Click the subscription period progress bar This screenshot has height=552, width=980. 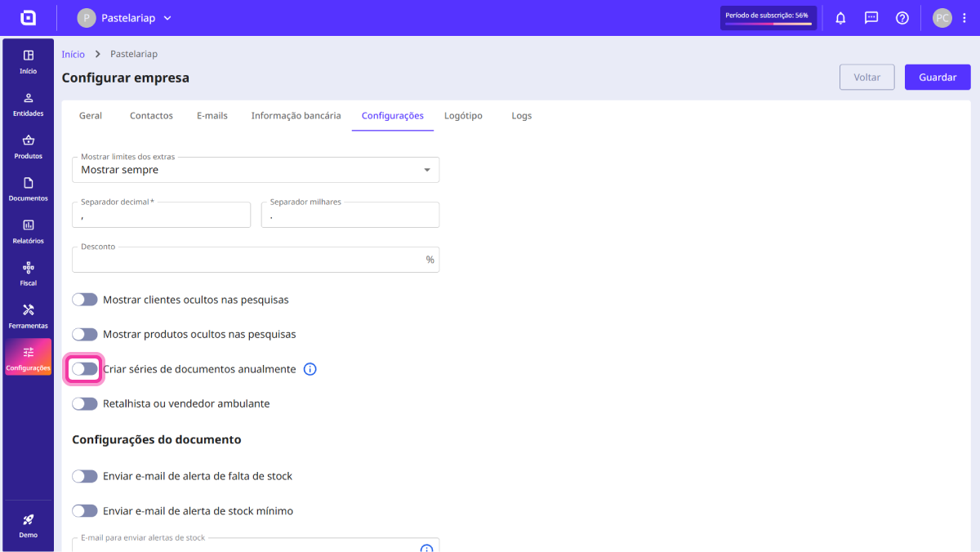(768, 24)
